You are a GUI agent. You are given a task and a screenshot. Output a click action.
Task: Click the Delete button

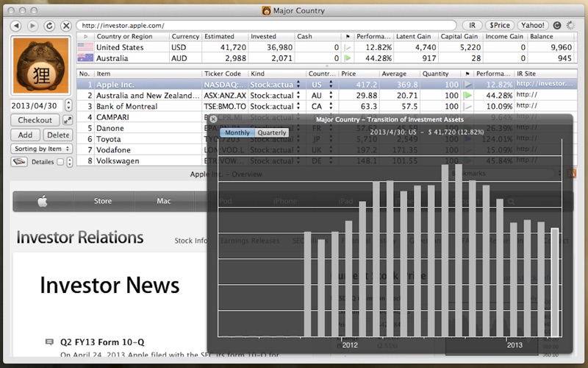point(58,135)
